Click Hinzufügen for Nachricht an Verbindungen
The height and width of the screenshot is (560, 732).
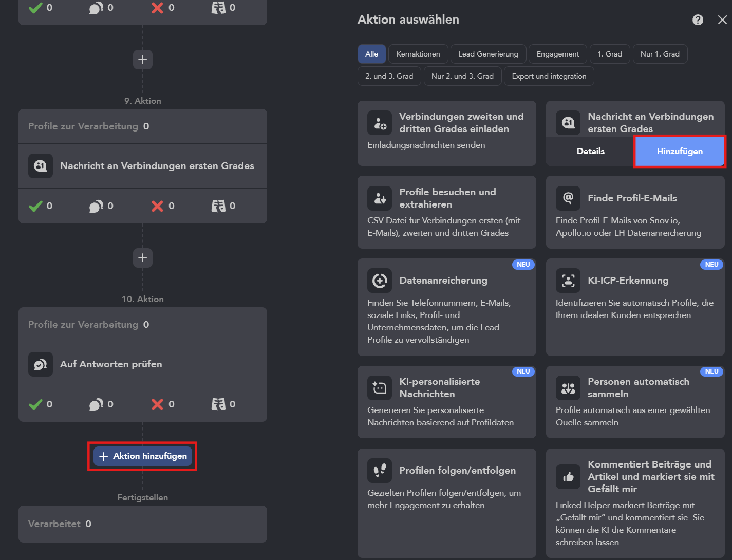680,151
